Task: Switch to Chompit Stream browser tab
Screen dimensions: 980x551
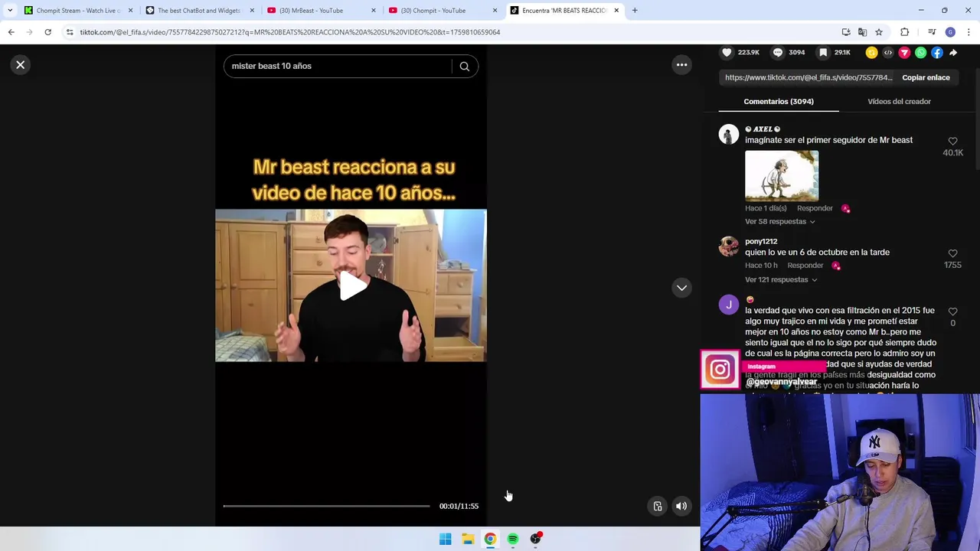Action: pos(77,11)
